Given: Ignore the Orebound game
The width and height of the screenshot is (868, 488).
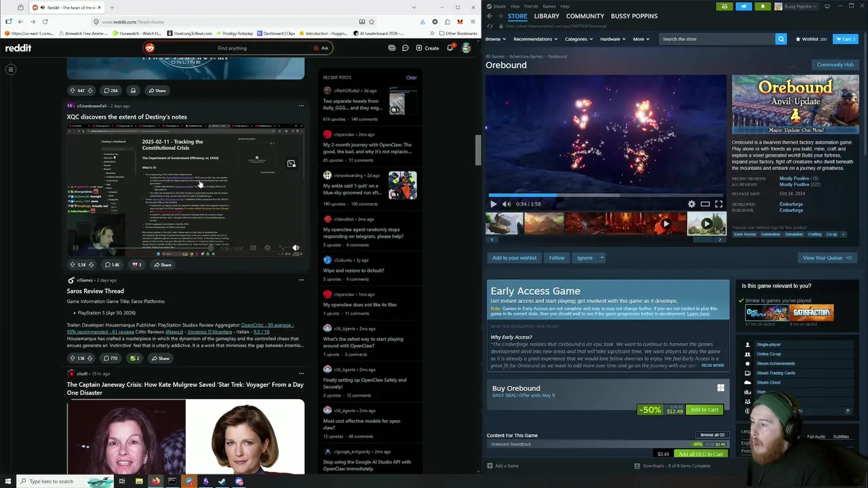Looking at the screenshot, I should pyautogui.click(x=585, y=258).
